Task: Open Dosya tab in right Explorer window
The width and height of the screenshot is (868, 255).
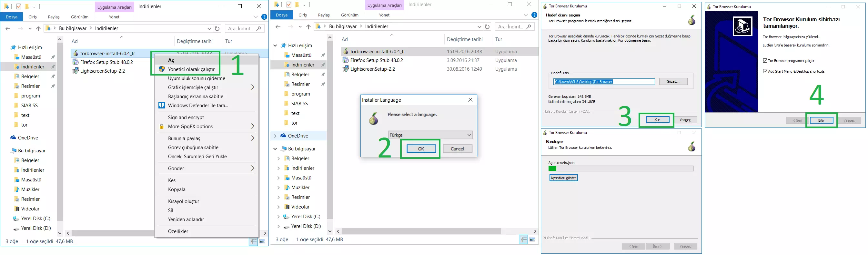Action: 282,15
